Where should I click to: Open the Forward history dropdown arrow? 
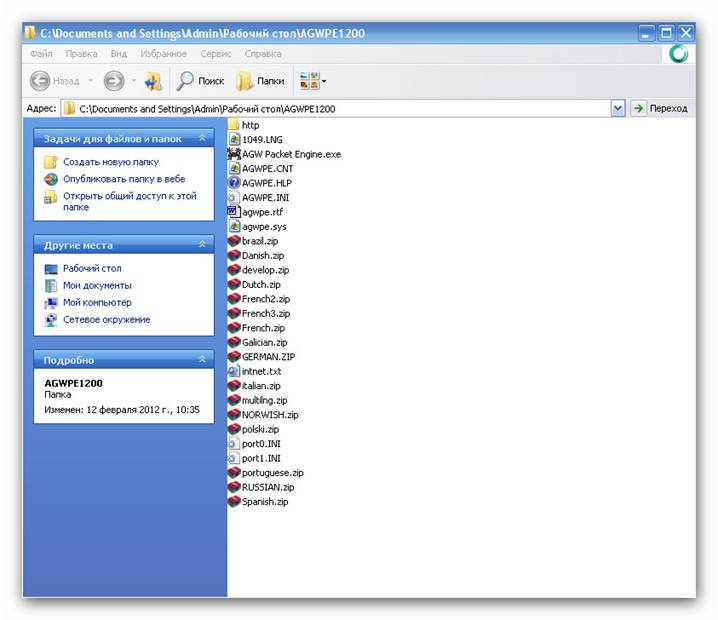point(134,81)
